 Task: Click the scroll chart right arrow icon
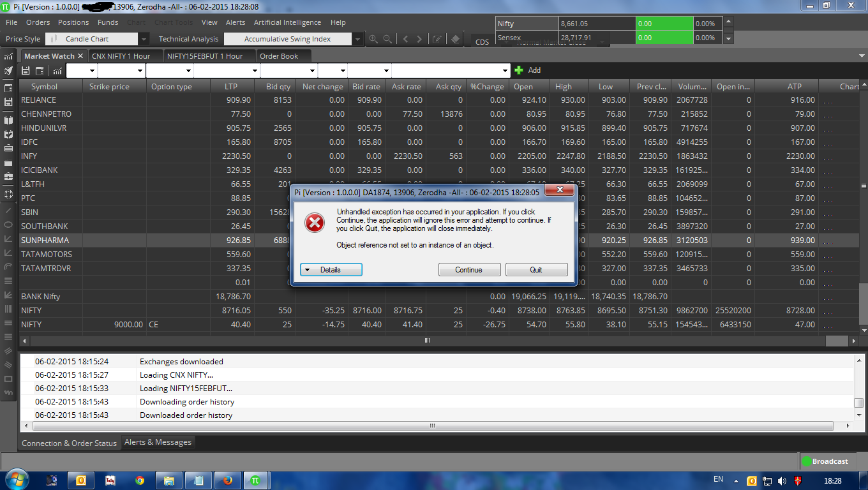tap(419, 39)
